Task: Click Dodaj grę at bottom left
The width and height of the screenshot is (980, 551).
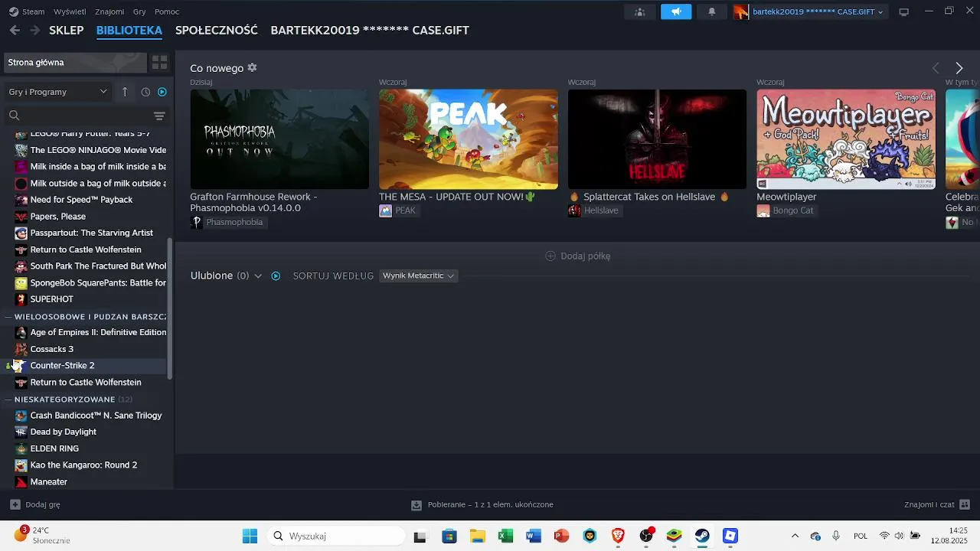Action: [35, 504]
